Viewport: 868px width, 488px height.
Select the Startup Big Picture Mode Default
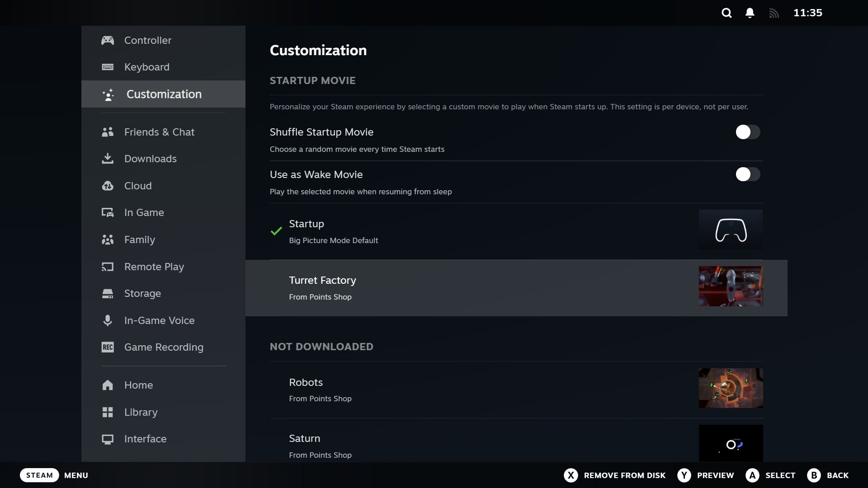tap(516, 231)
